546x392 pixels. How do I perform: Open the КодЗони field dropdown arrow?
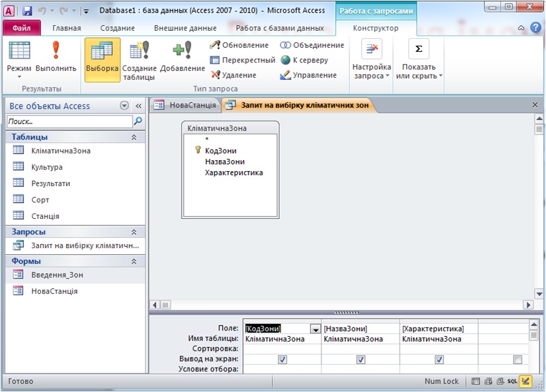click(x=315, y=329)
